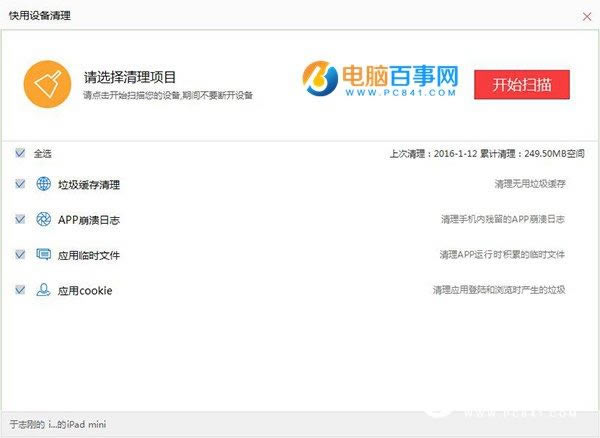Click the globe icon for 垃圾缓存清理
The width and height of the screenshot is (600, 438).
pyautogui.click(x=44, y=184)
